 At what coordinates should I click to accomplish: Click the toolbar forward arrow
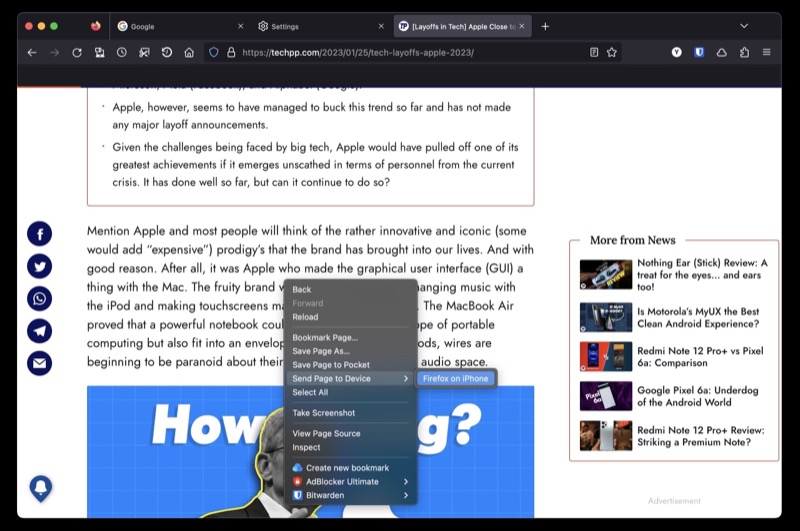tap(55, 53)
